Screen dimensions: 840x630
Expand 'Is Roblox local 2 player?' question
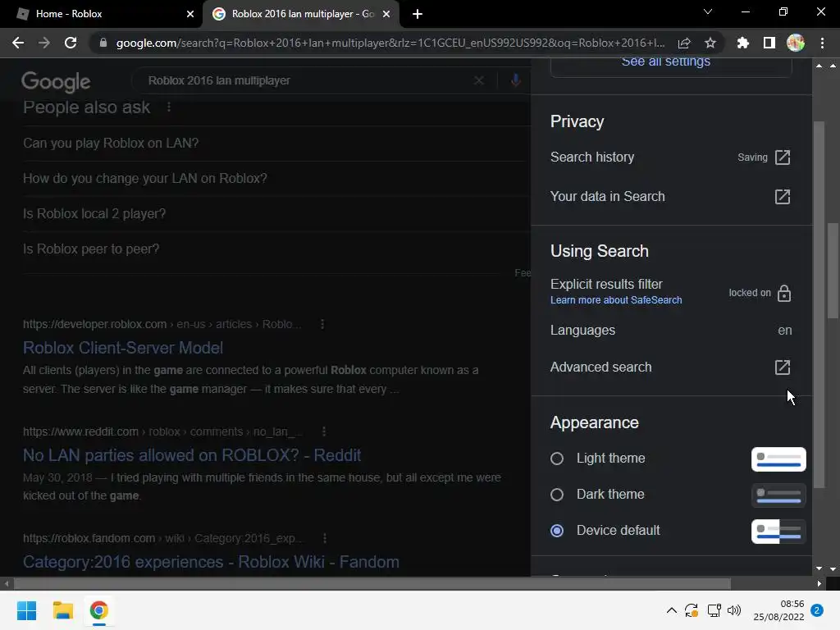[x=276, y=214]
